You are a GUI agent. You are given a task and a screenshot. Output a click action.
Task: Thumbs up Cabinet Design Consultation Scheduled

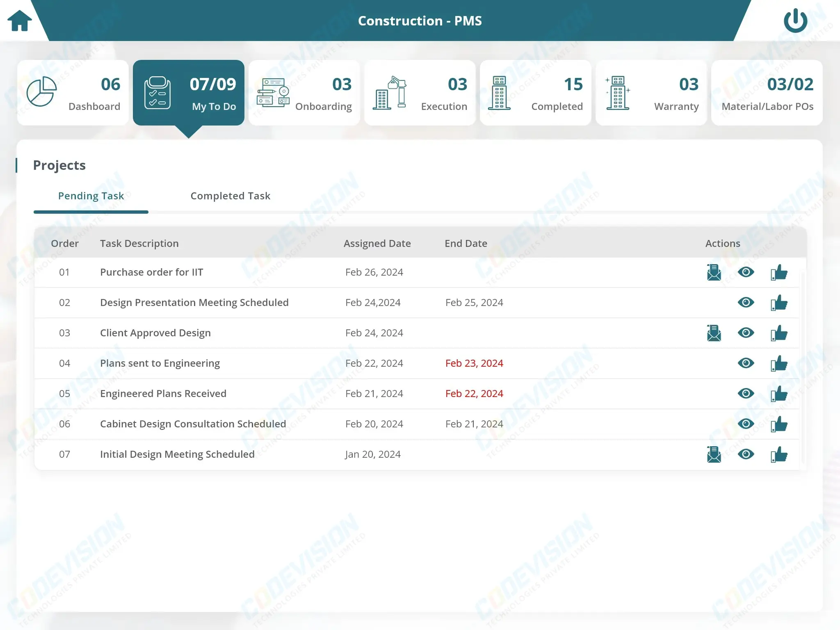tap(779, 424)
